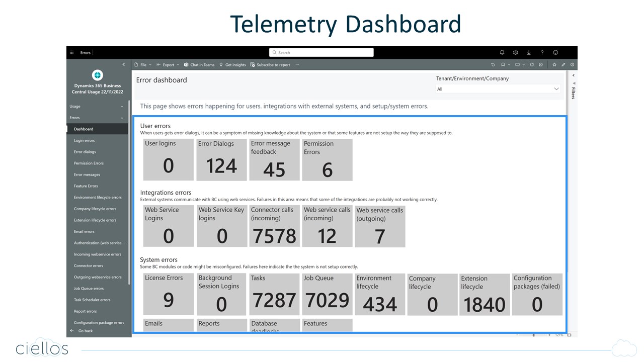Open the view rectangle icon
644x362 pixels.
tap(517, 65)
